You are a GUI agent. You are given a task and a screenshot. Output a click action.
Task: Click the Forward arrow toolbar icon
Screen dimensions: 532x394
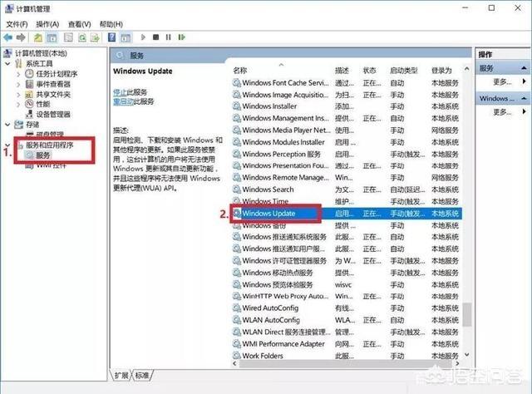point(21,37)
